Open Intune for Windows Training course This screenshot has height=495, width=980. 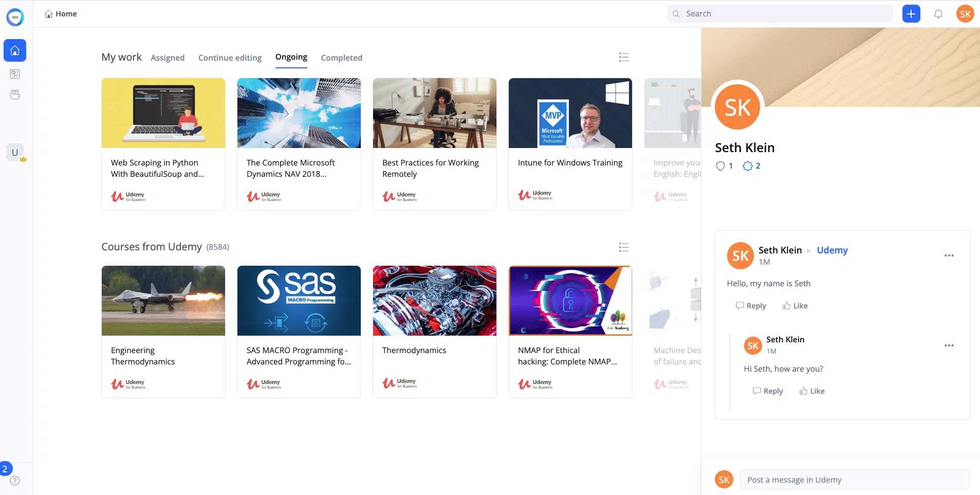click(x=570, y=144)
